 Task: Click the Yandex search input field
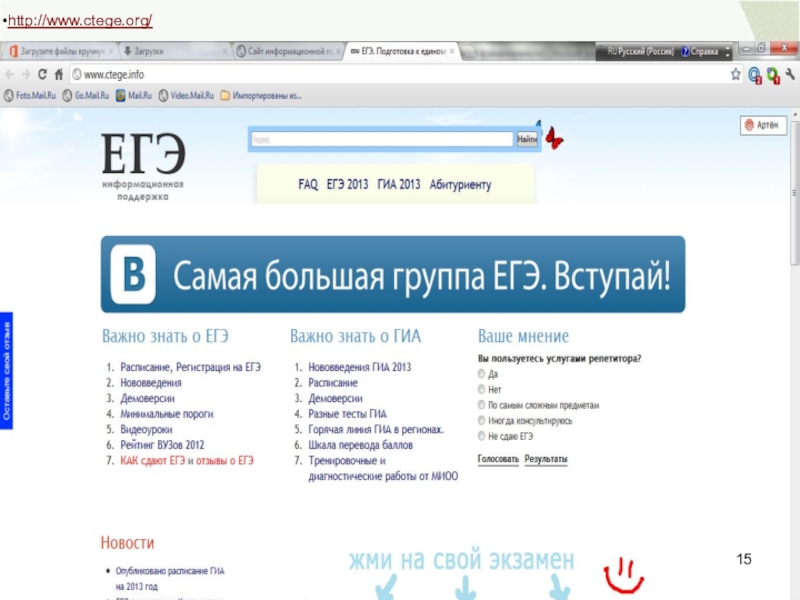[x=382, y=139]
